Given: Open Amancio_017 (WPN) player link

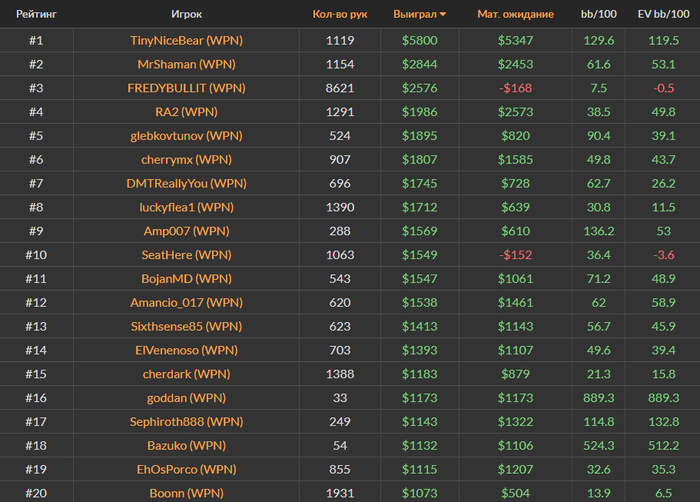Looking at the screenshot, I should pos(187,302).
